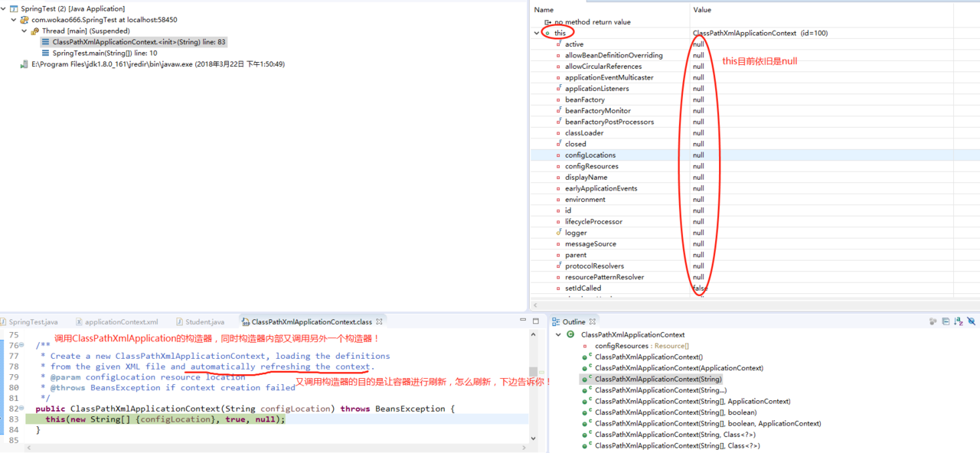Select stack frame SpringTest.main line 10
The width and height of the screenshot is (980, 453).
point(99,54)
